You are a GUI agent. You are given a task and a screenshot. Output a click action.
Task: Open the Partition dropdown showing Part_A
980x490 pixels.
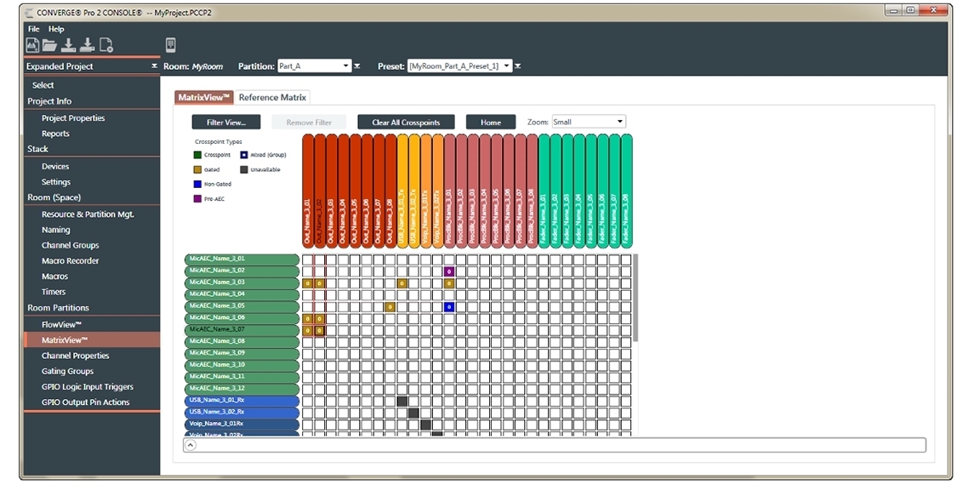point(314,66)
